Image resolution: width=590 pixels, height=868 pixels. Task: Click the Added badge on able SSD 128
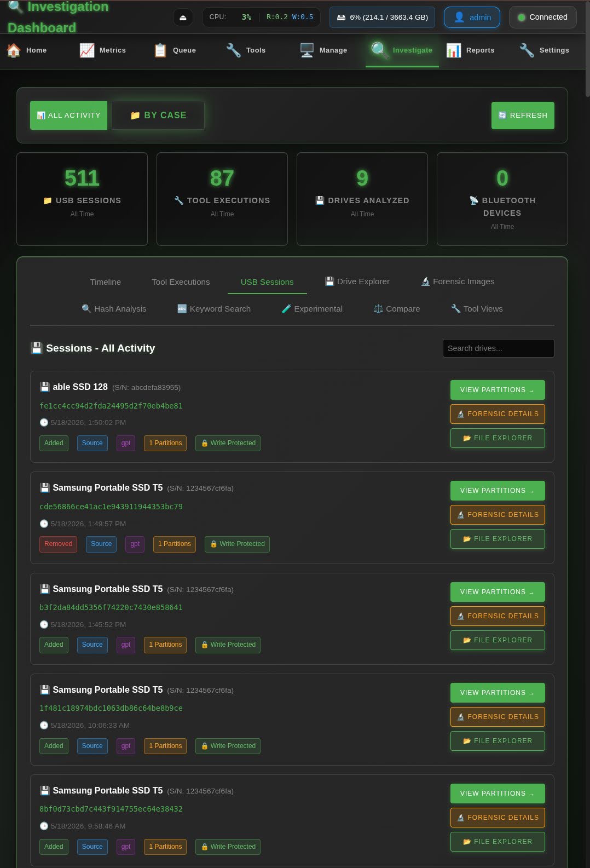pyautogui.click(x=54, y=444)
